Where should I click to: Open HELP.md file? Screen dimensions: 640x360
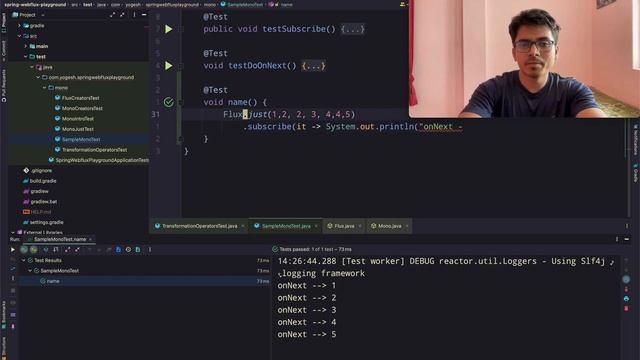point(41,212)
